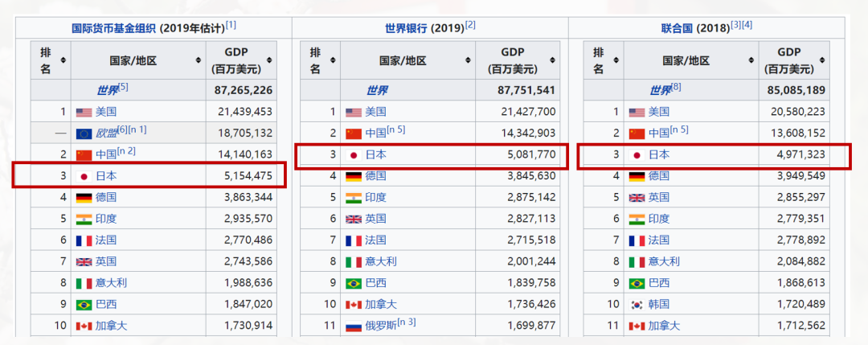Open 世界银行 heading link
The width and height of the screenshot is (868, 345).
click(406, 27)
